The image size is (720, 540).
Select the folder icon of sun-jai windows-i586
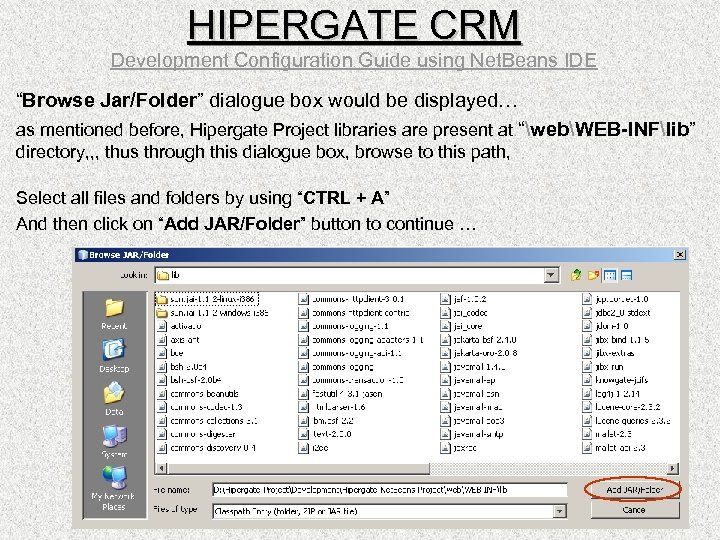(x=162, y=313)
